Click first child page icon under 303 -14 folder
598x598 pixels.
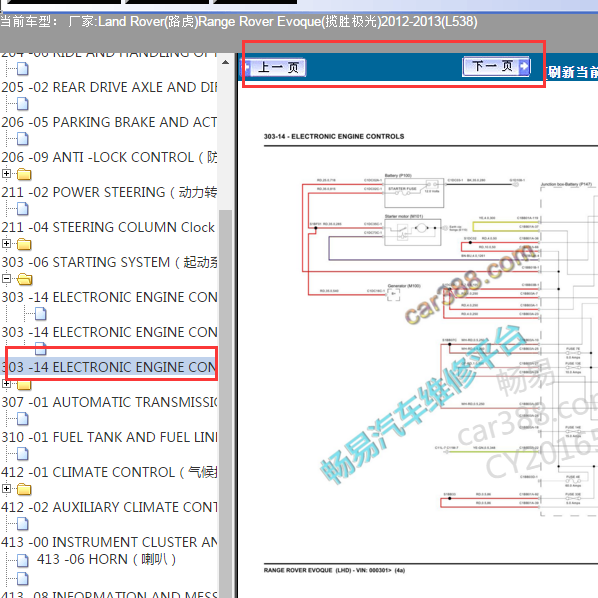40,314
